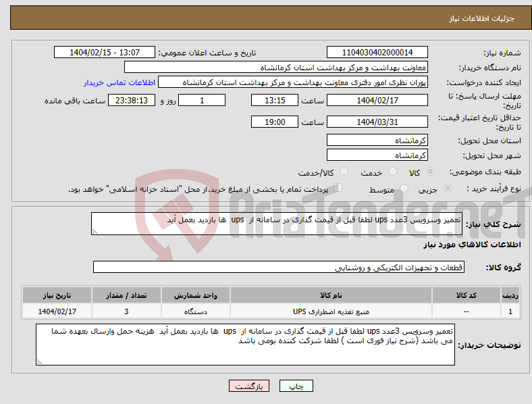Click the تعداد / مقدار column header

126,295
